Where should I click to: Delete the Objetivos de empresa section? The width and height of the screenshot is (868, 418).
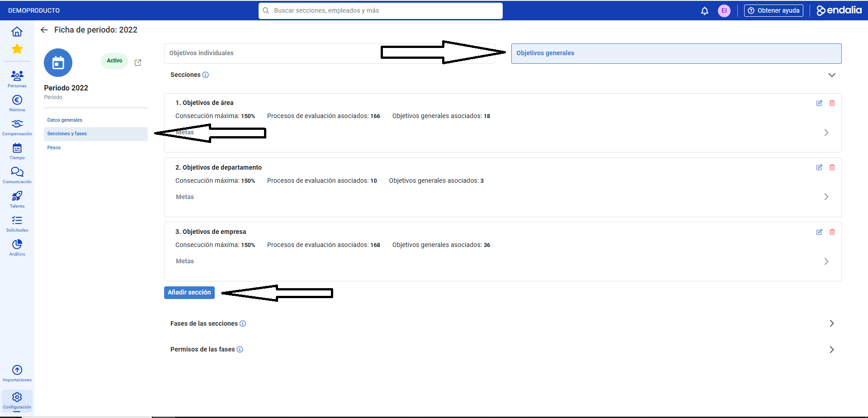(x=832, y=232)
